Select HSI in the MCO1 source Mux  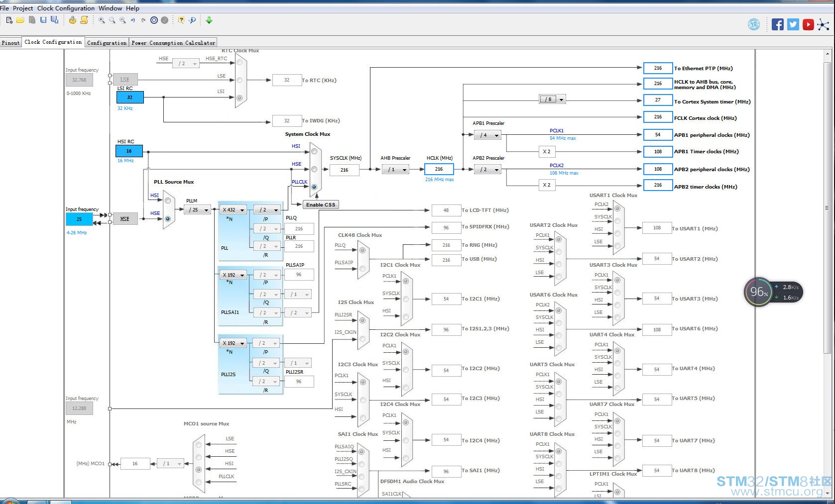point(199,470)
